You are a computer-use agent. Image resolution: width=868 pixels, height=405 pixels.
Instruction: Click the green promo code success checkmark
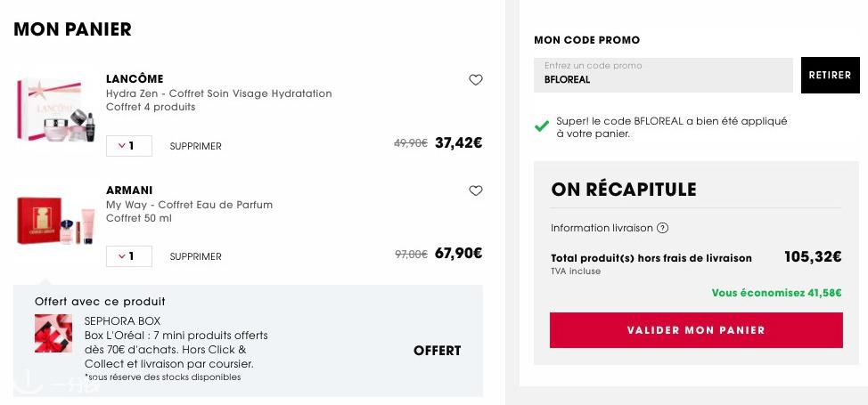[x=542, y=126]
